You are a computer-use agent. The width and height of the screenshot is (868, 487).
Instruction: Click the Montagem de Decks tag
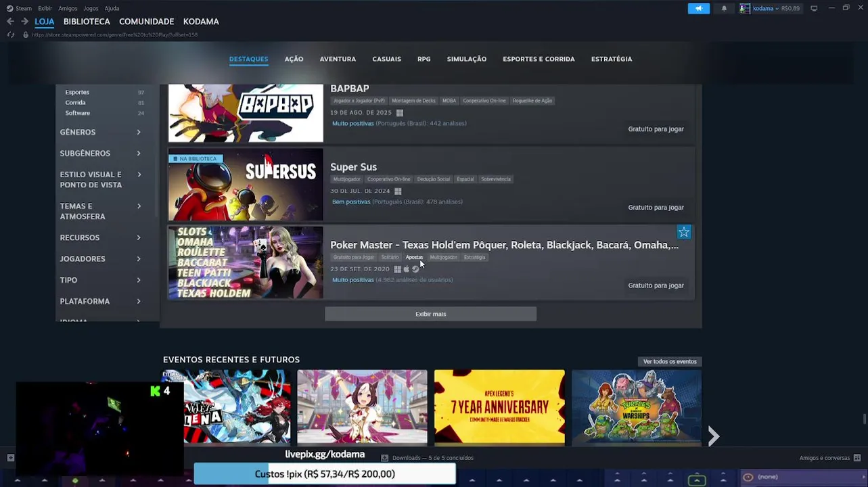coord(413,101)
